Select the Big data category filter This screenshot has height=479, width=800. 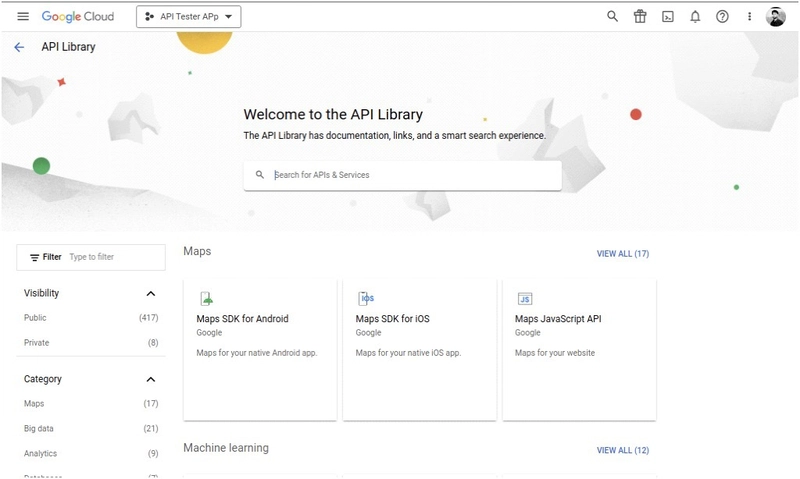pos(38,428)
